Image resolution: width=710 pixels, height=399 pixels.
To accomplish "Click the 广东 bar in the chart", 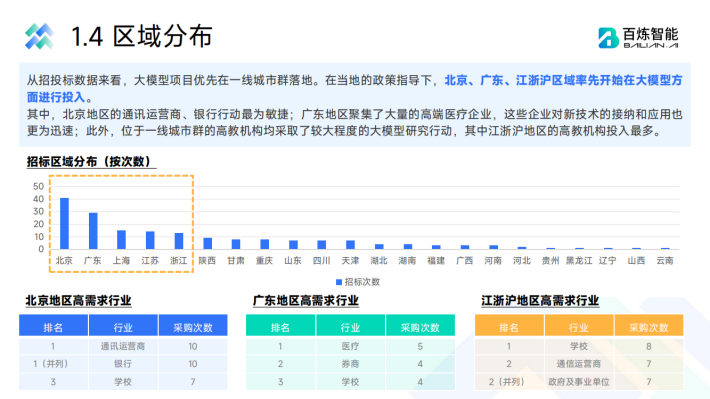I will (x=93, y=231).
